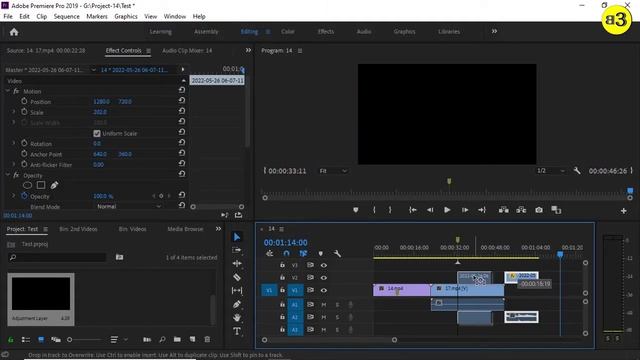Reset the Rotation parameter
The height and width of the screenshot is (360, 640).
[182, 142]
